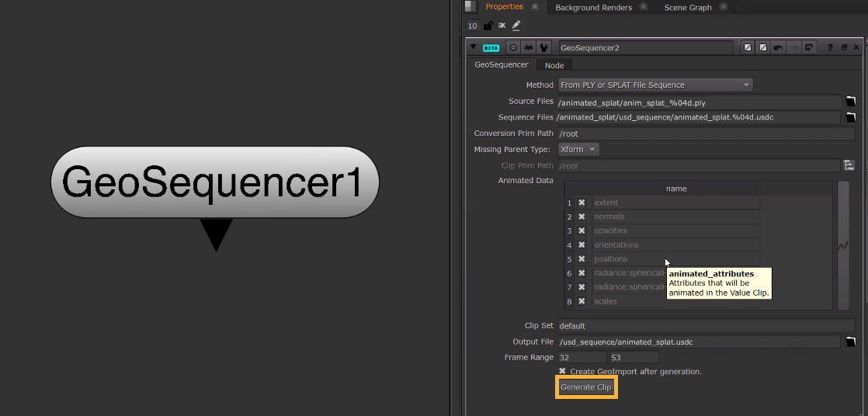Open node help question mark icon

point(830,47)
